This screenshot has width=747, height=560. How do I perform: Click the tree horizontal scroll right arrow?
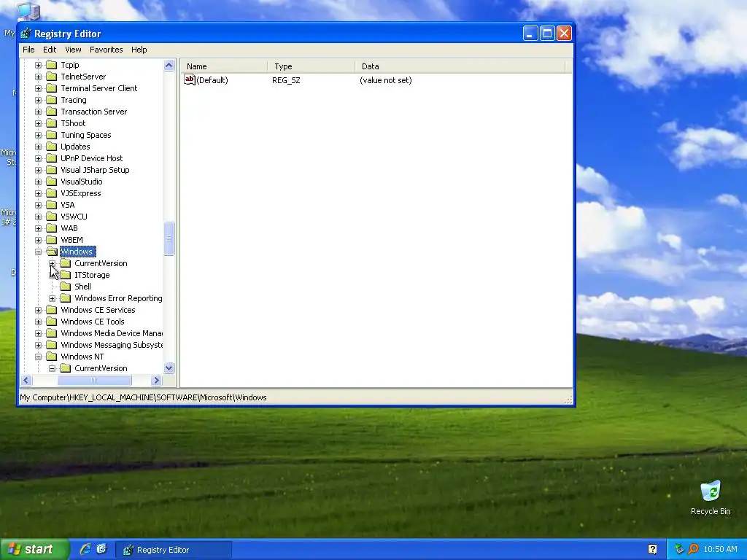(x=156, y=380)
